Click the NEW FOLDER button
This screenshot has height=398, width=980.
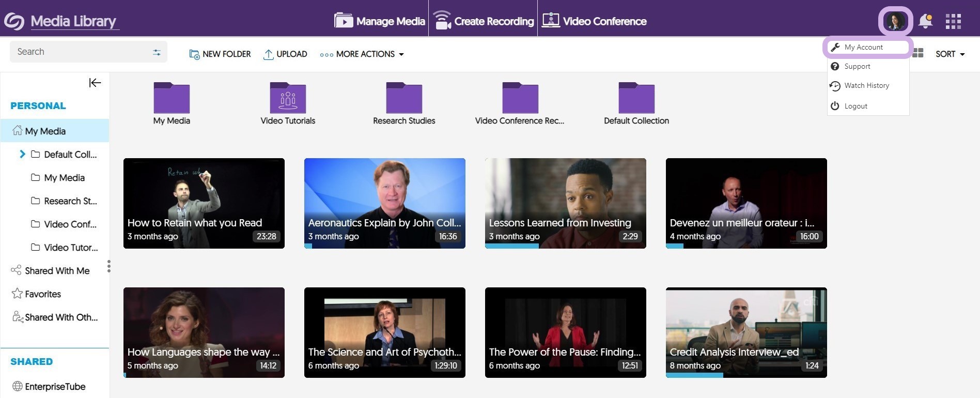tap(220, 54)
